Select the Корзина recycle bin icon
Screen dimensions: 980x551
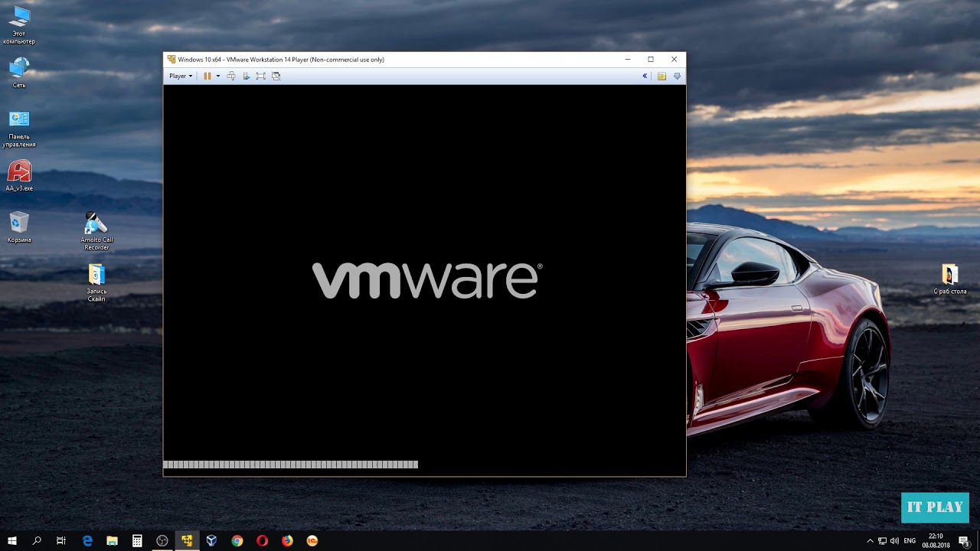19,227
